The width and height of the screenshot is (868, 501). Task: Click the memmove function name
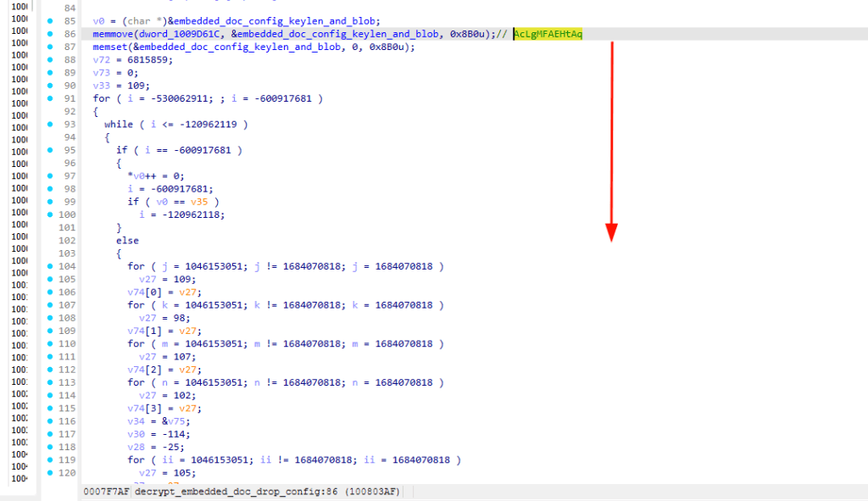click(x=113, y=34)
